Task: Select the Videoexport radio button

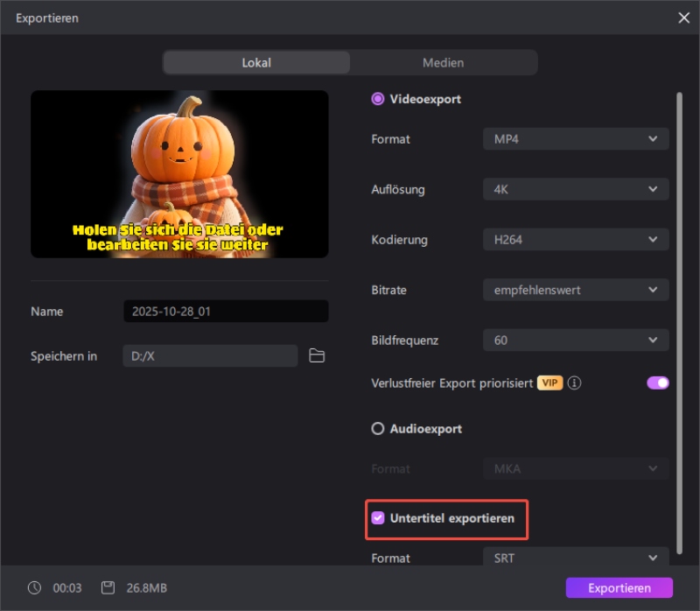Action: [x=378, y=99]
